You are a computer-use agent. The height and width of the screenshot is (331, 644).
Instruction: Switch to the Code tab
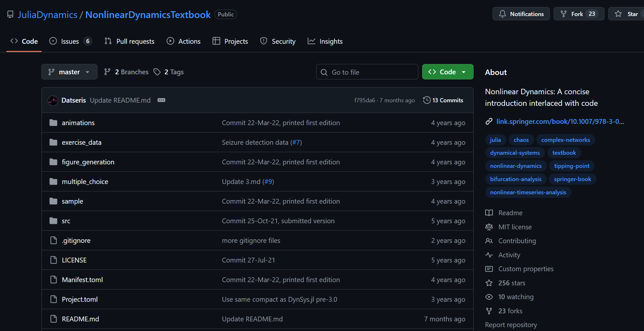[24, 41]
